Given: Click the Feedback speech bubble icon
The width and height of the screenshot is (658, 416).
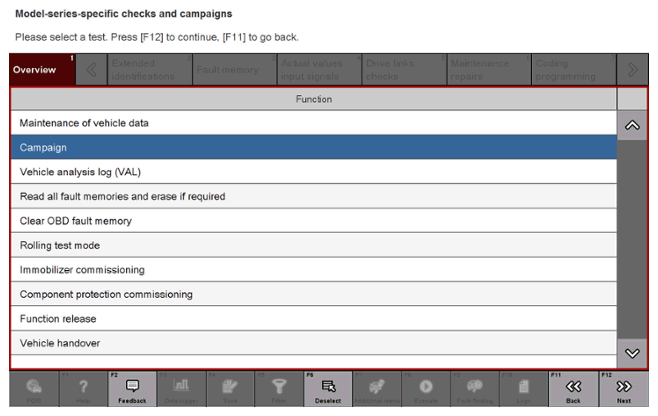Looking at the screenshot, I should click(132, 386).
